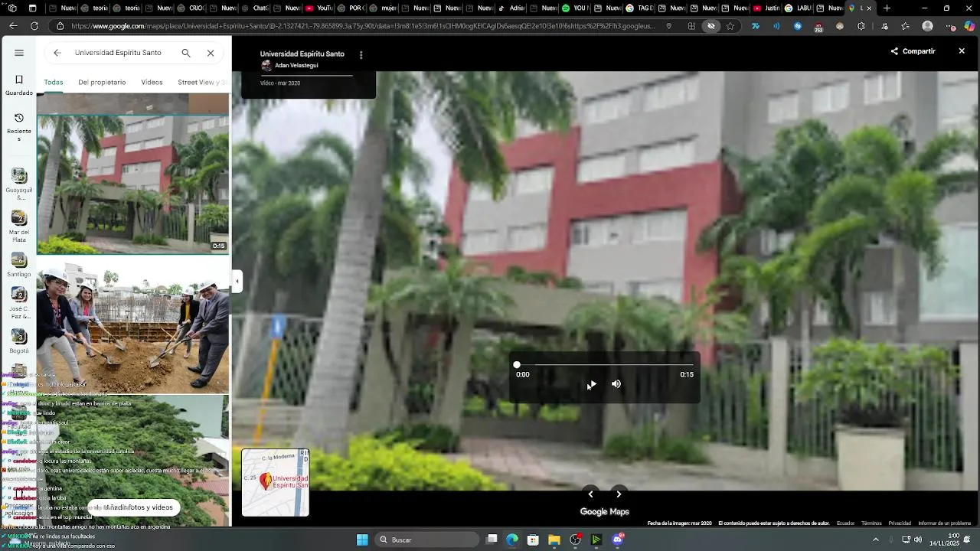
Task: Open Discord from taskbar
Action: [x=618, y=540]
